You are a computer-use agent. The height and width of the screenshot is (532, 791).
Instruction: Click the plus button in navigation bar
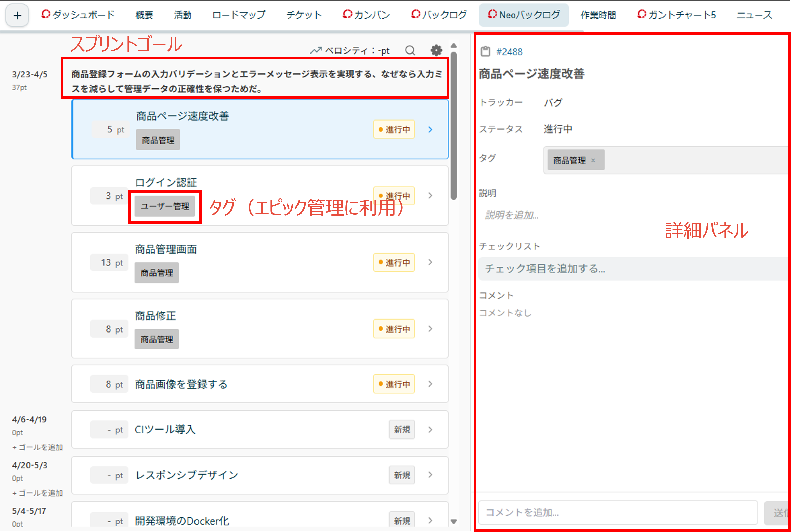[17, 15]
